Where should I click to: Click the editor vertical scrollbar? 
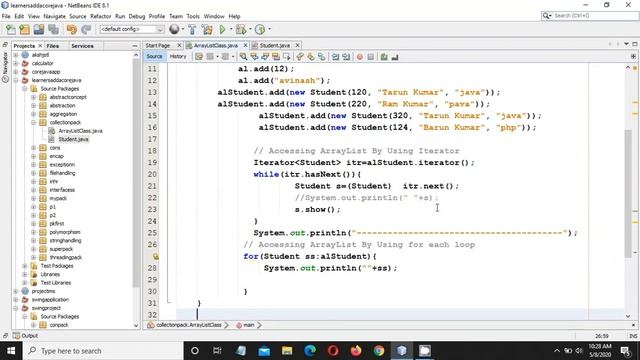(x=628, y=193)
